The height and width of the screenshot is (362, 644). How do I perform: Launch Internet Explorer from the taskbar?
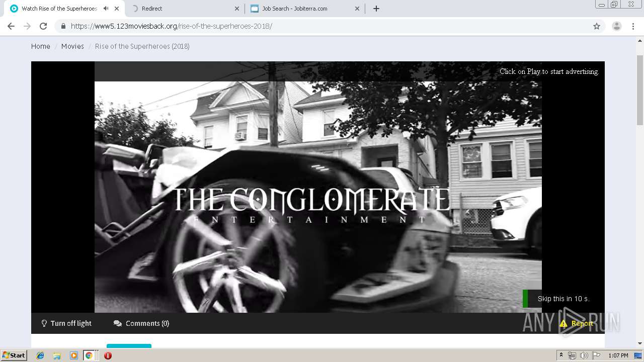40,355
